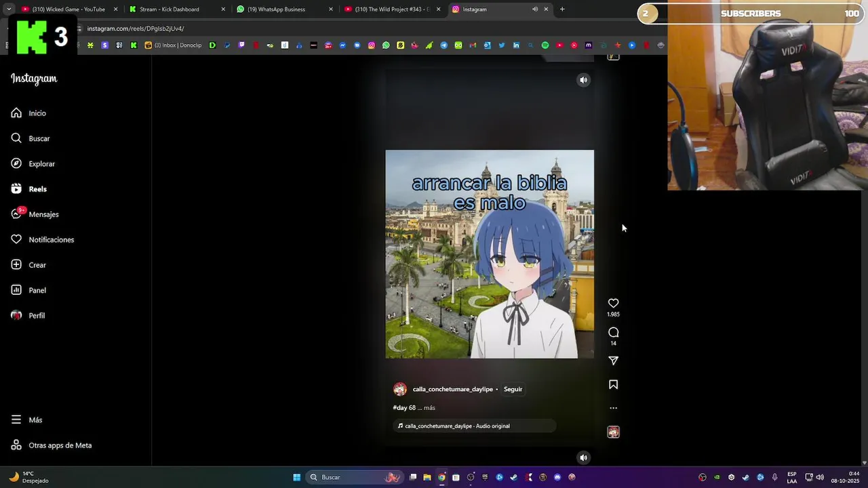Open Otras apps de Meta
Viewport: 868px width, 488px height.
52,445
